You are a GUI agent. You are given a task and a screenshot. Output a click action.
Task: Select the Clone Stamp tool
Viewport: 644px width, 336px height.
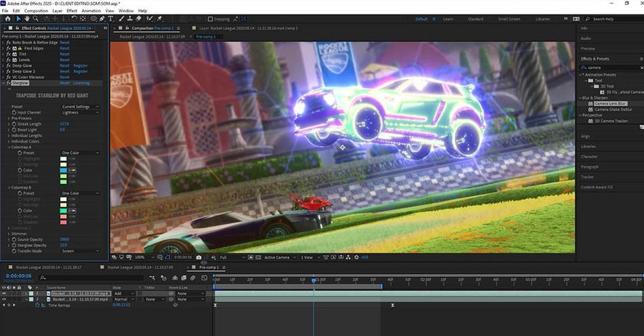click(x=129, y=18)
